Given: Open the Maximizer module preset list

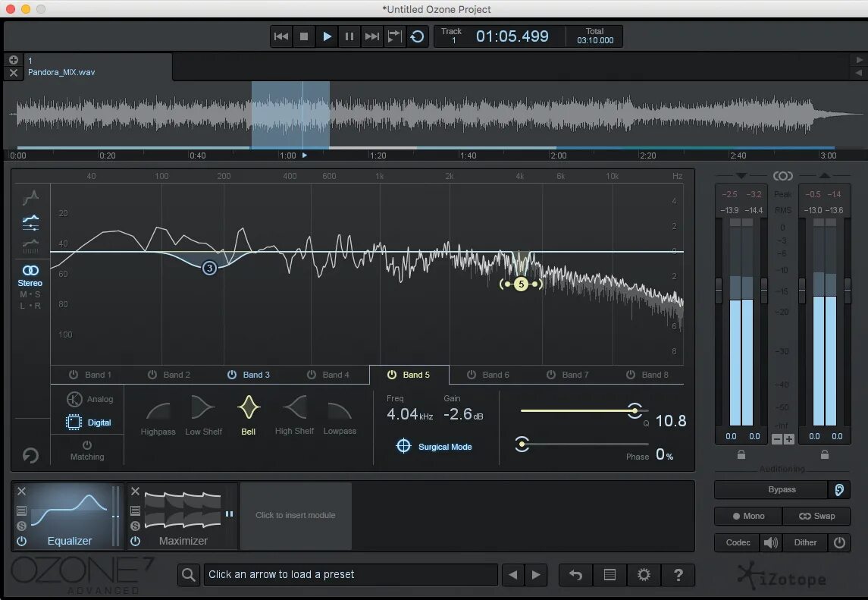Looking at the screenshot, I should coord(135,510).
